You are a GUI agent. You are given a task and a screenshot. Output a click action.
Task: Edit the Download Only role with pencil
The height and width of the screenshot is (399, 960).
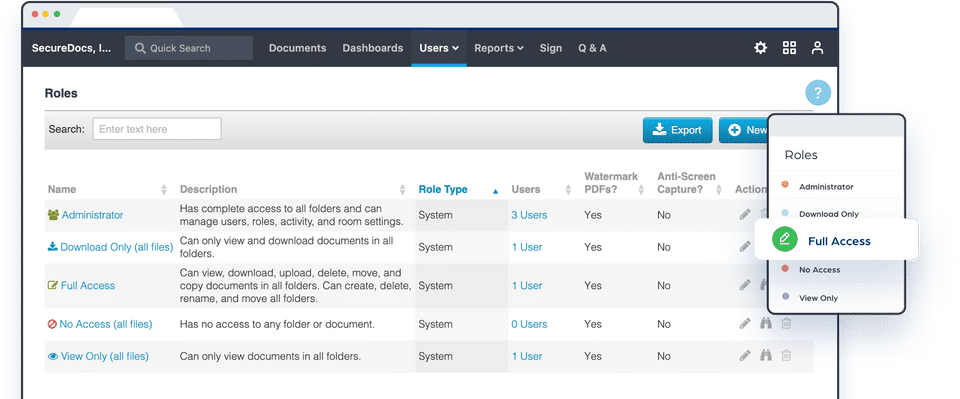tap(744, 247)
